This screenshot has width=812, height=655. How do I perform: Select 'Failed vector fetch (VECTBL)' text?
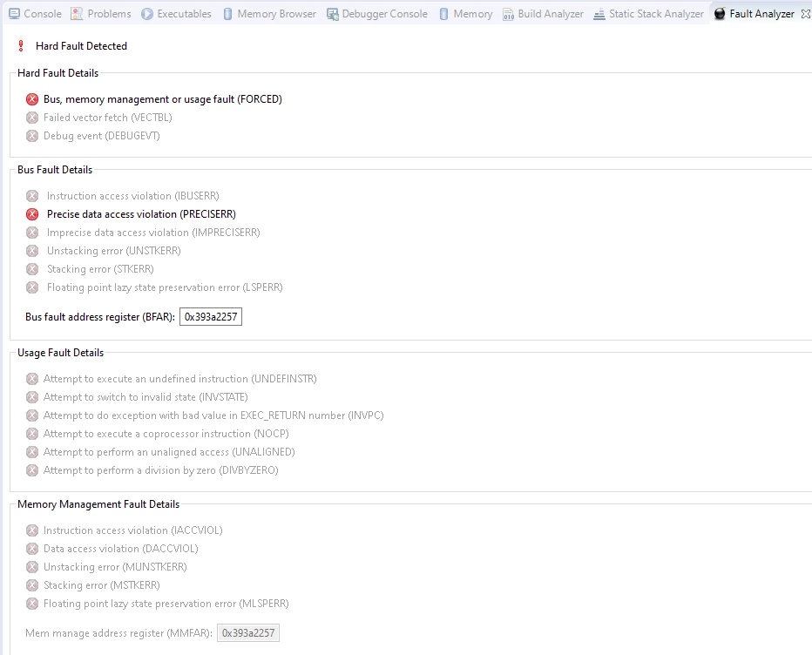click(x=108, y=118)
